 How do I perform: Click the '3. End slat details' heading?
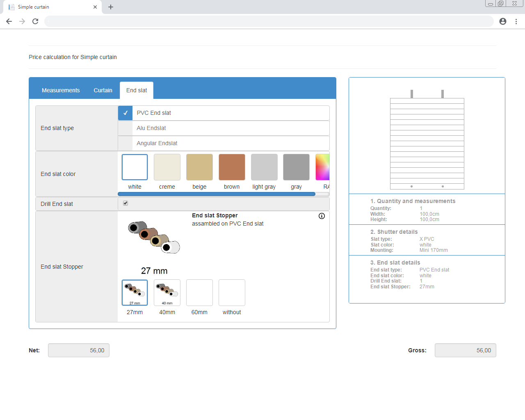click(x=395, y=262)
